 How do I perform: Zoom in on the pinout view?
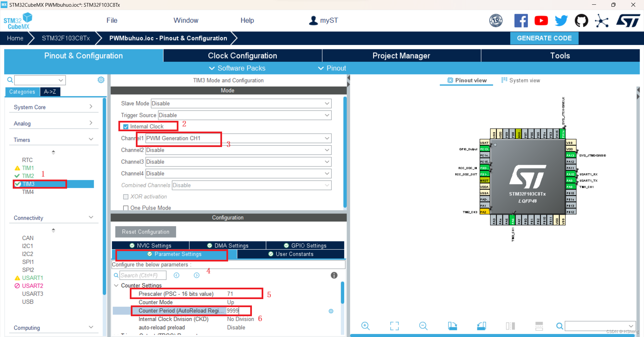coord(365,326)
